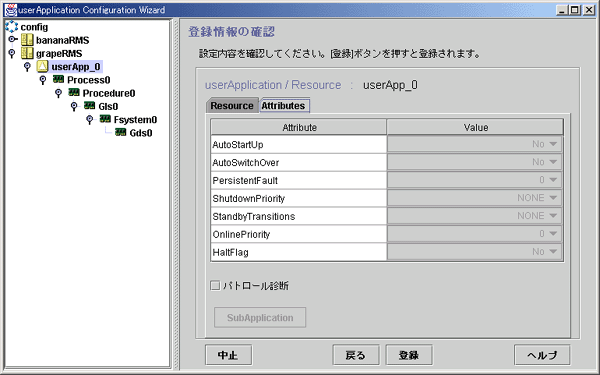Click the 登録 button

409,355
